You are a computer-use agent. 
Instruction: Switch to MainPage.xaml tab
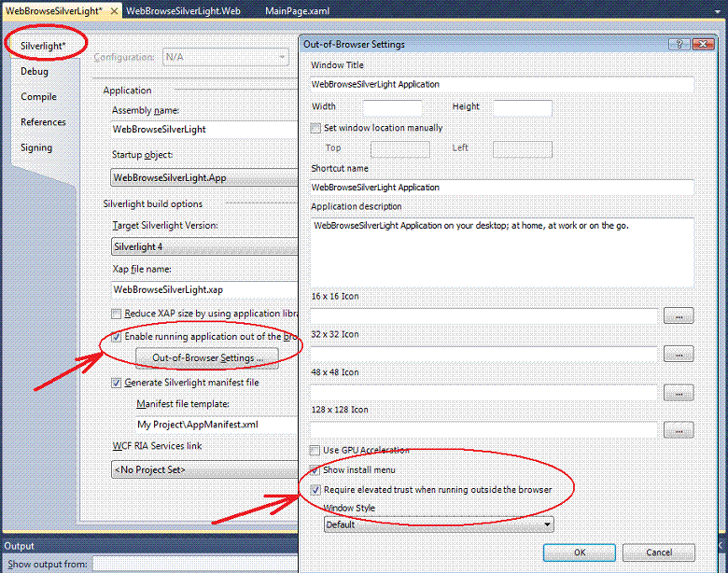[297, 10]
